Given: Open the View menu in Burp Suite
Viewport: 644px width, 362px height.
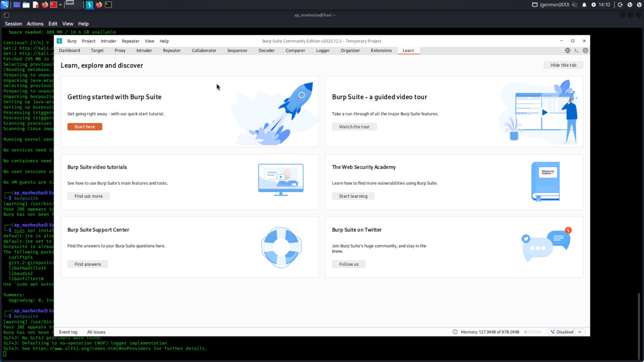Looking at the screenshot, I should tap(149, 41).
